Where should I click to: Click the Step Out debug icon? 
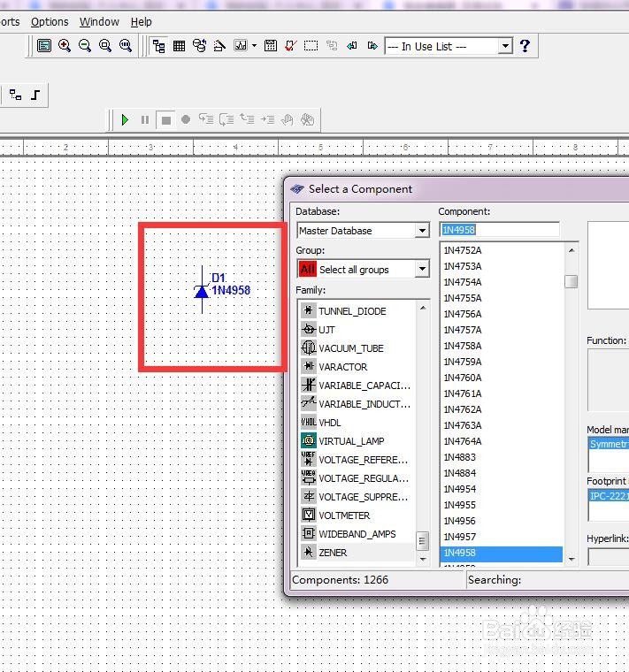coord(247,119)
